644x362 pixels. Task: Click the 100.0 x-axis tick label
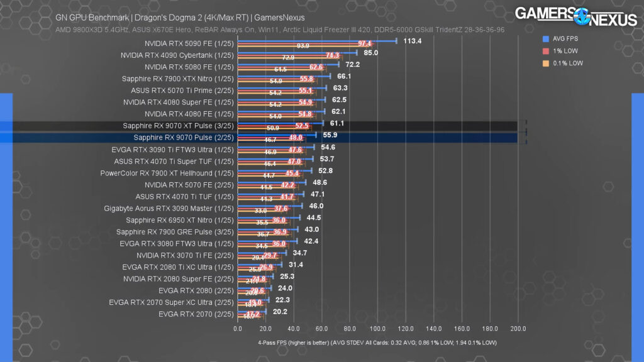[x=377, y=329]
